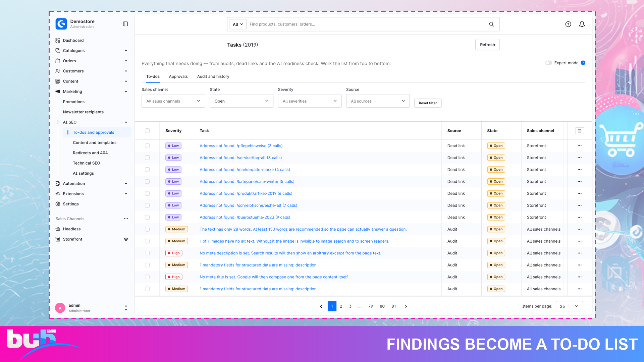Screen dimensions: 644x362
Task: Click the Expert mode info icon
Action: [x=583, y=63]
